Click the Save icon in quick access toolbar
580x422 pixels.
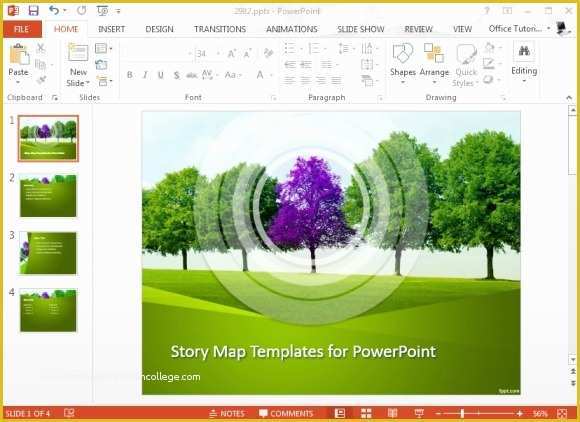(x=34, y=10)
